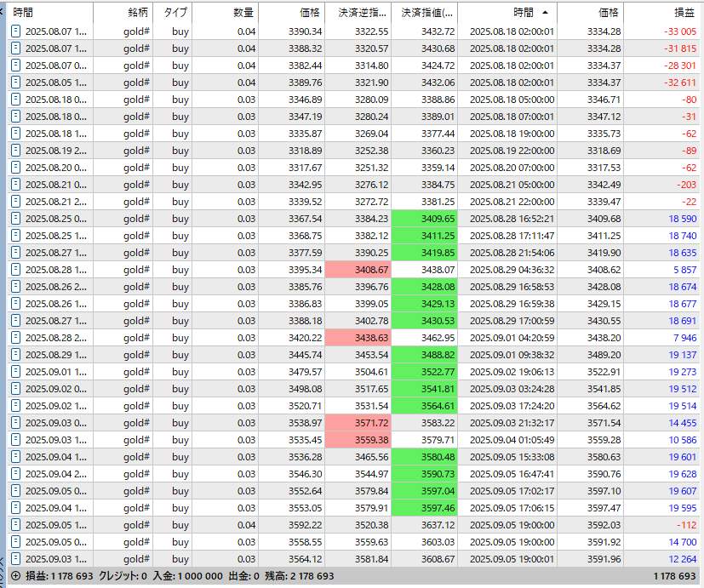The height and width of the screenshot is (588, 704).
Task: Click the red-highlighted 3408.67 stop cell
Action: [x=358, y=270]
